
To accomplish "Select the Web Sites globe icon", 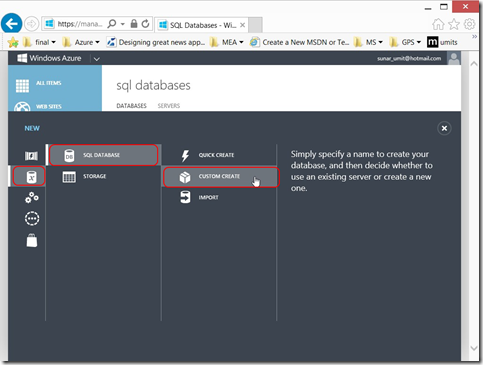I will [x=22, y=107].
